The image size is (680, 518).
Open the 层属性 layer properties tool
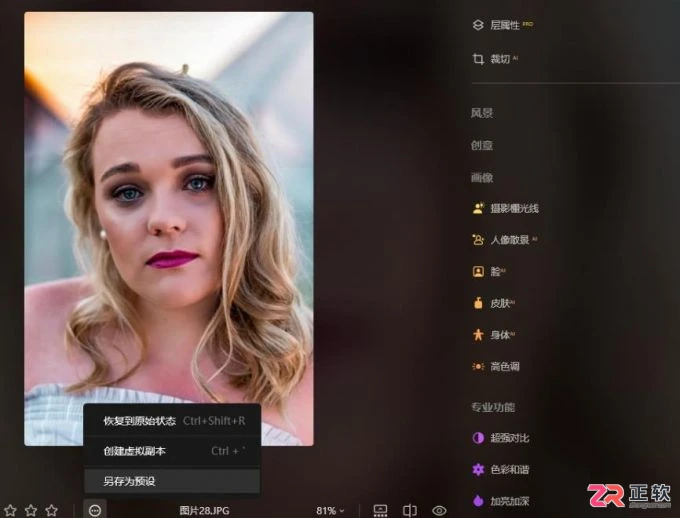coord(503,25)
